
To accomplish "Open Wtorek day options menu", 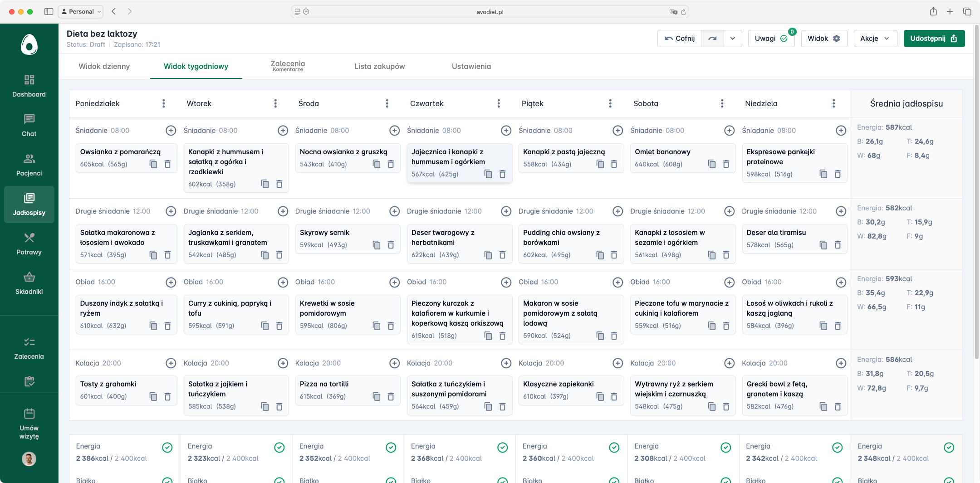I will pyautogui.click(x=275, y=103).
